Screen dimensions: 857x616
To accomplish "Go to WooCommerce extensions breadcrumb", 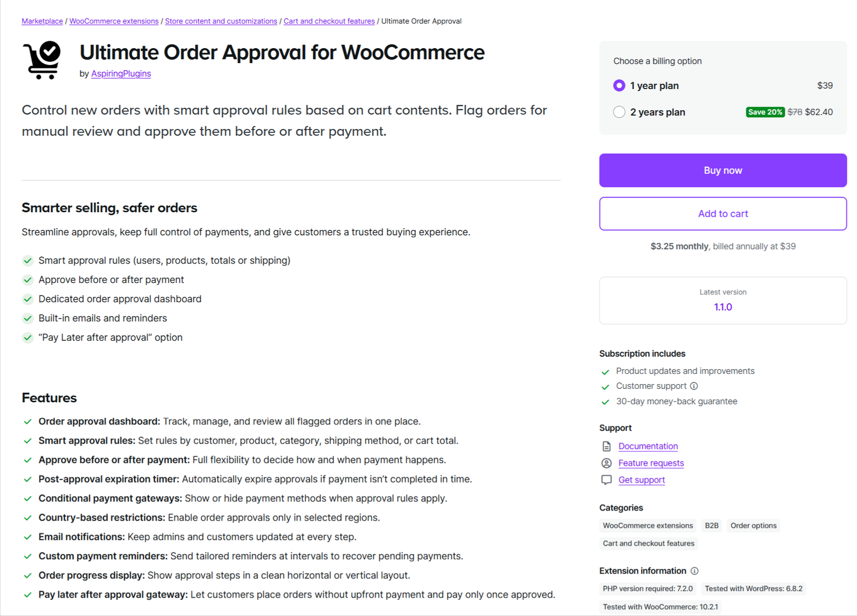I will click(114, 21).
